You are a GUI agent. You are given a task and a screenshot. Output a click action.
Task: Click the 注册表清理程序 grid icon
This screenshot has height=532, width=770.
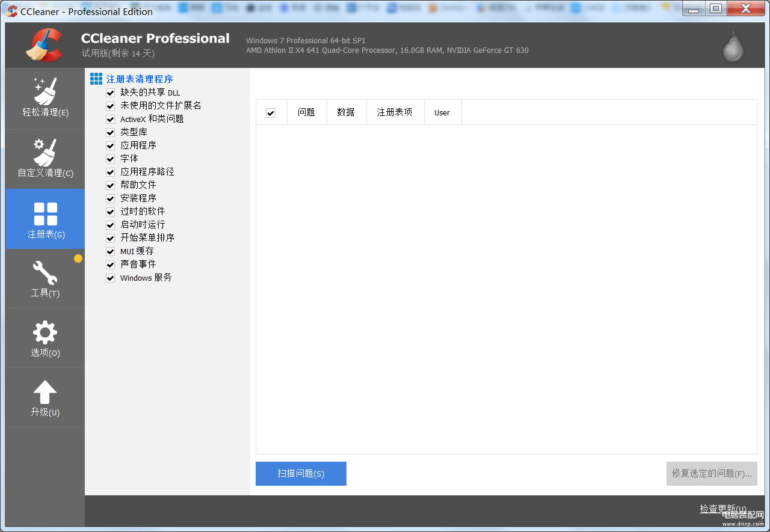click(x=96, y=79)
